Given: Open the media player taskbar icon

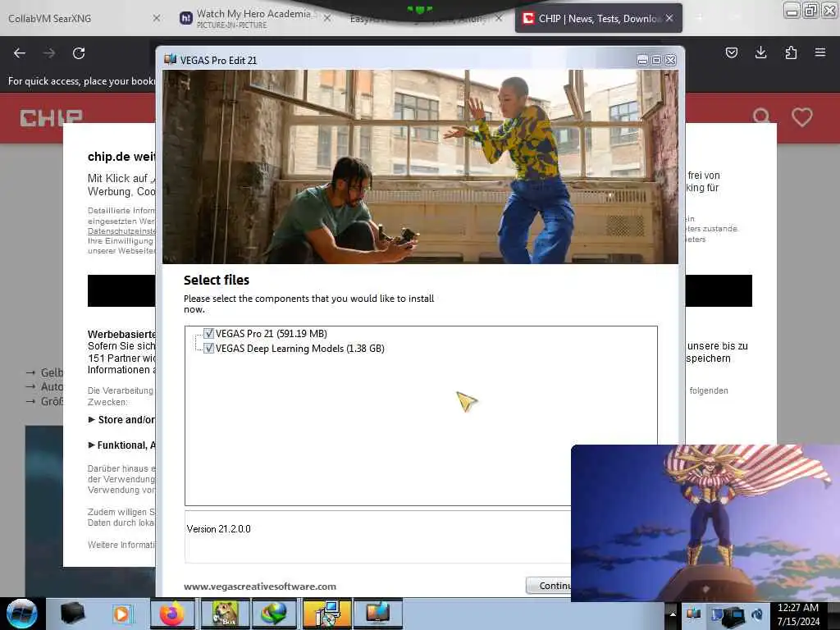Looking at the screenshot, I should coord(121,614).
